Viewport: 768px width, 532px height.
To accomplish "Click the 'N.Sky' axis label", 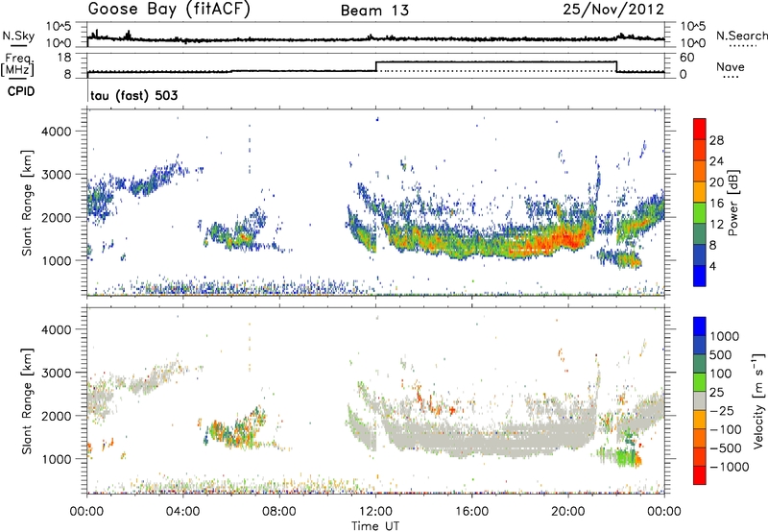I will [18, 36].
